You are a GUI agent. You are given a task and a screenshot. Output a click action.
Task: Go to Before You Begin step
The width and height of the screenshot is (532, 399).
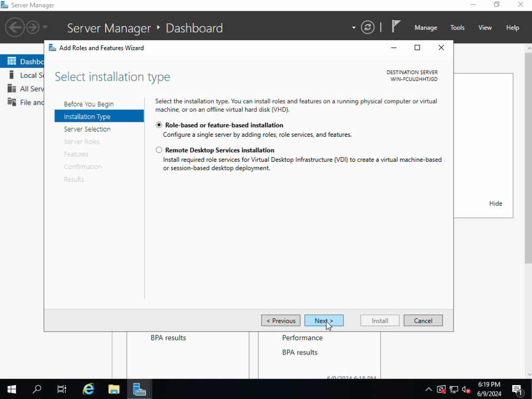[89, 104]
